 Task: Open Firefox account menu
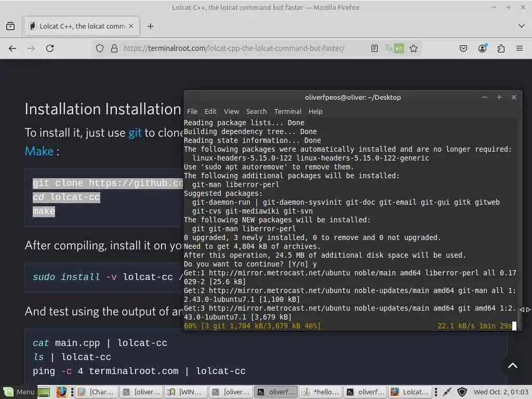coord(482,48)
